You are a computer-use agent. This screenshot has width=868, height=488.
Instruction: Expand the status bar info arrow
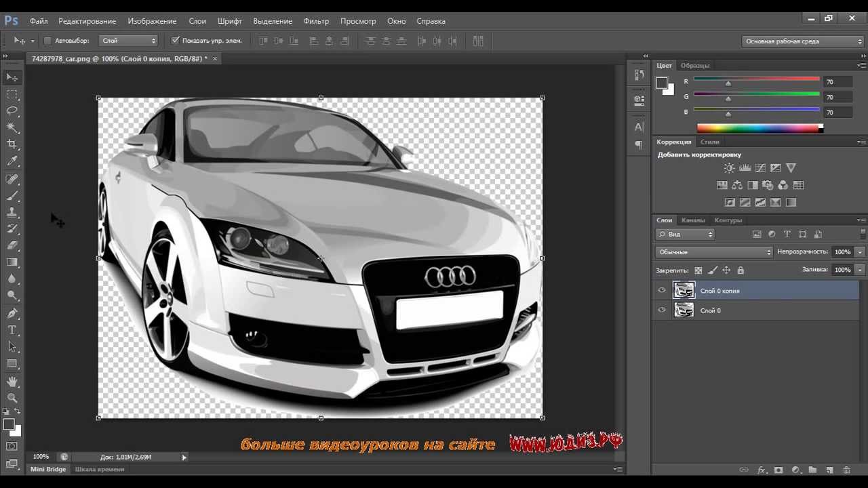click(184, 457)
